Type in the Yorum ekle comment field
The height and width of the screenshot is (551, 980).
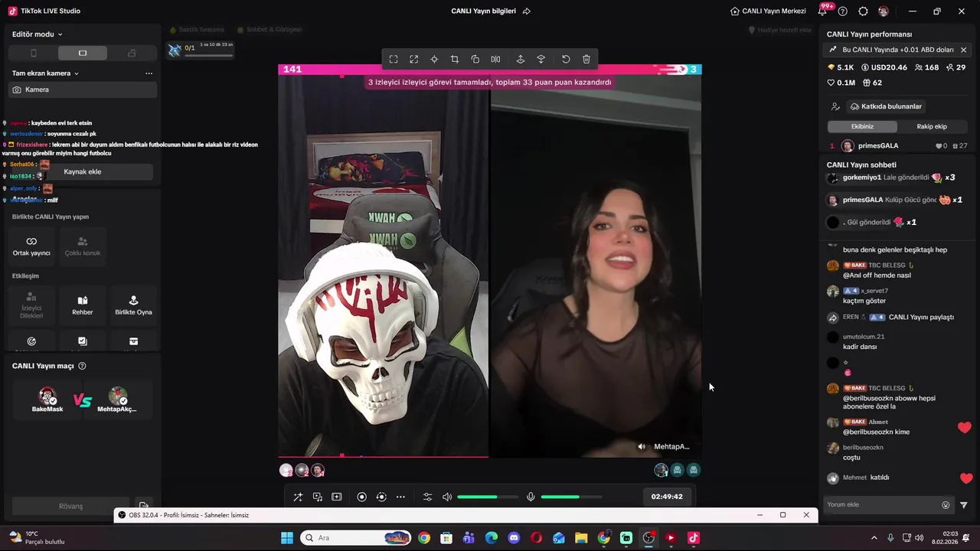click(882, 505)
